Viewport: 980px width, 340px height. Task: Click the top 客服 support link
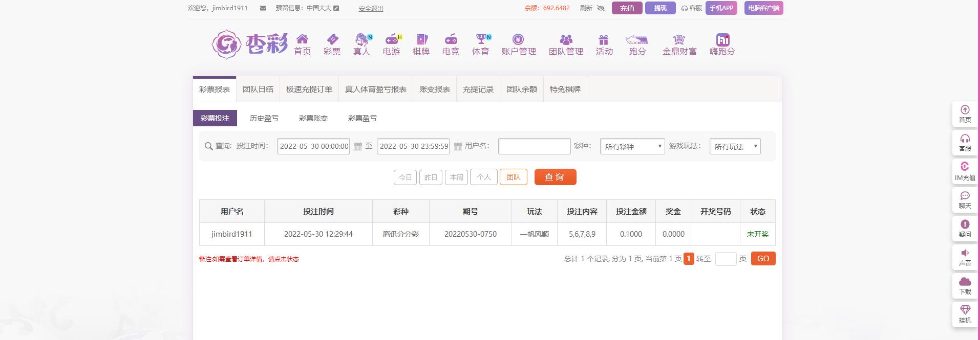click(x=692, y=8)
